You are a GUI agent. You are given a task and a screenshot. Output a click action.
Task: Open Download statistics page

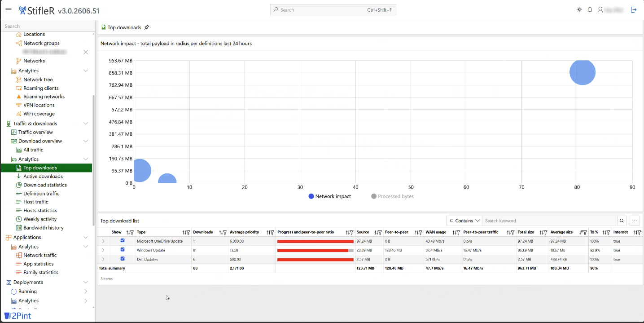pyautogui.click(x=45, y=185)
